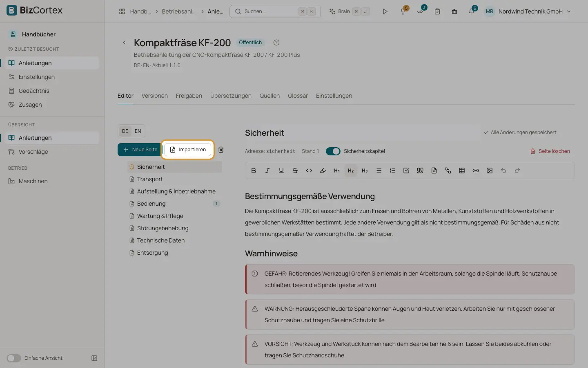Click the trash icon next to Importieren
The height and width of the screenshot is (368, 588).
pyautogui.click(x=221, y=150)
